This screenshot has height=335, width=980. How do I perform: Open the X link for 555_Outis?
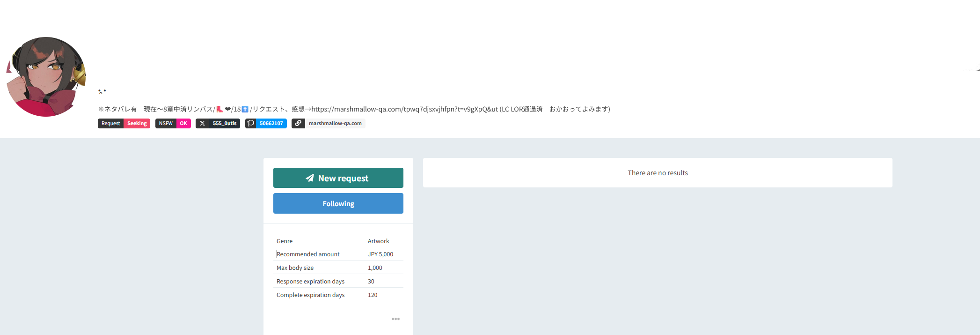(218, 123)
